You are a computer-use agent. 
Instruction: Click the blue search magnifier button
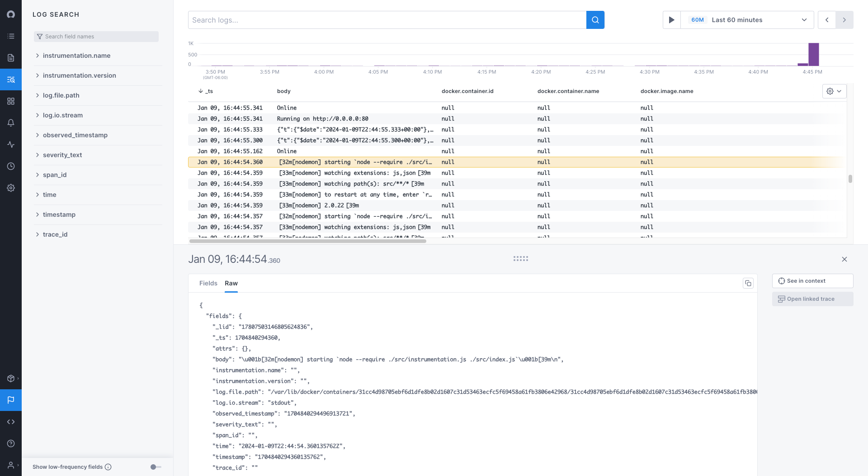(x=595, y=20)
